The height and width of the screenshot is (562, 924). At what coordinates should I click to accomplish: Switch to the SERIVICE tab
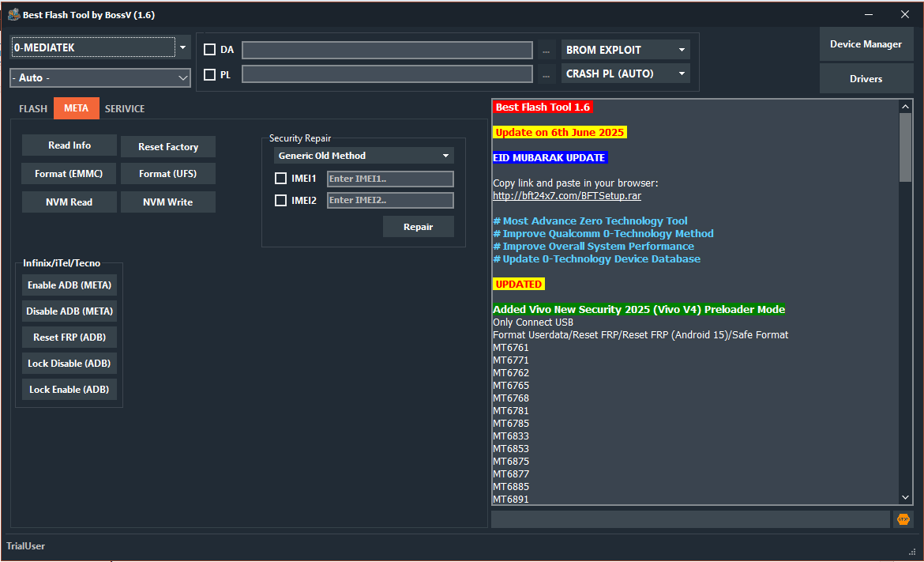(x=124, y=109)
